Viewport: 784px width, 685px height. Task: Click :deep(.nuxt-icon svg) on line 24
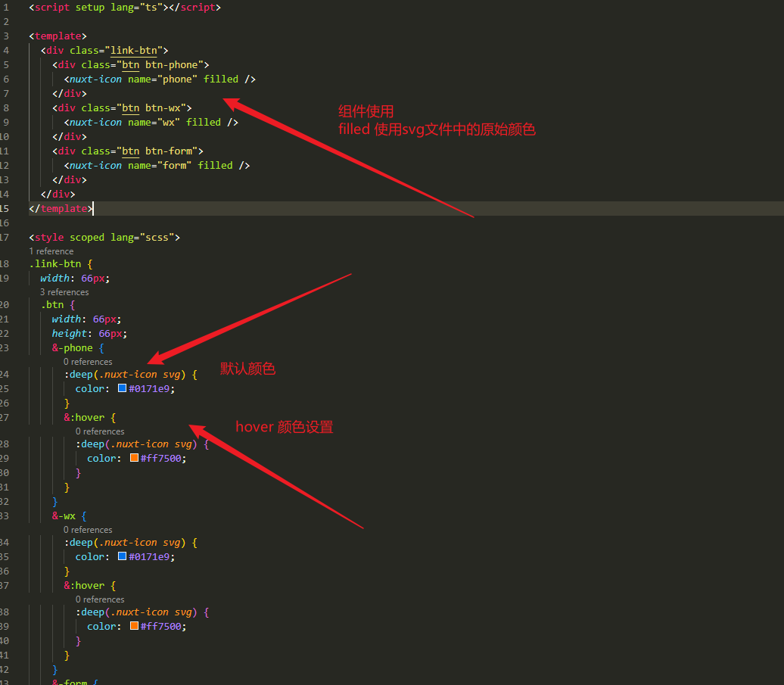click(125, 374)
